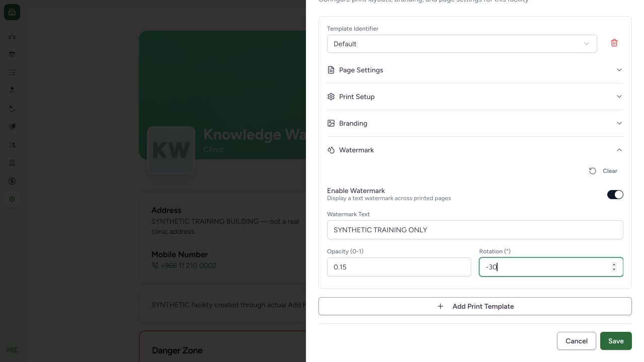Click Clear to reset watermark settings
This screenshot has height=362, width=644.
click(x=603, y=171)
